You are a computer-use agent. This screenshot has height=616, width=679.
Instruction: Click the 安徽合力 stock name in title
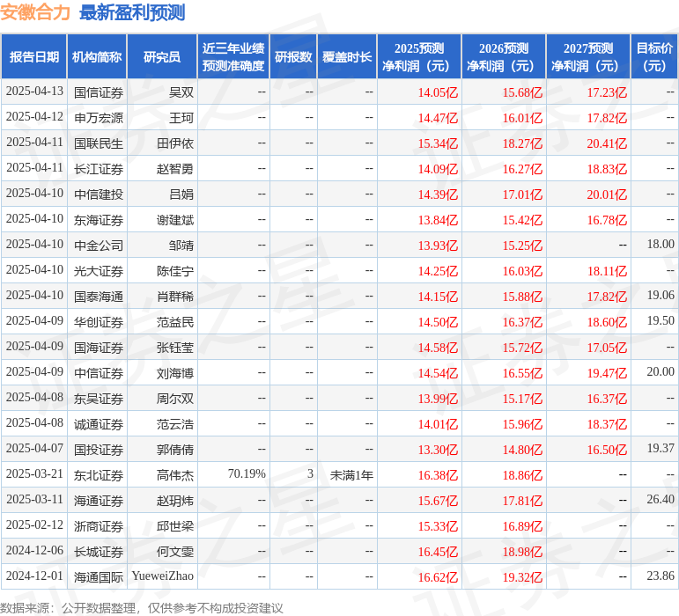(35, 12)
